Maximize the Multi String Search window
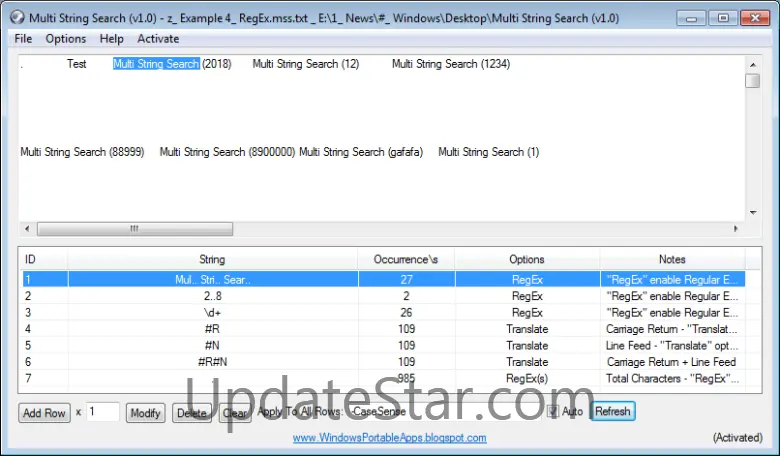This screenshot has width=780, height=456. 723,18
